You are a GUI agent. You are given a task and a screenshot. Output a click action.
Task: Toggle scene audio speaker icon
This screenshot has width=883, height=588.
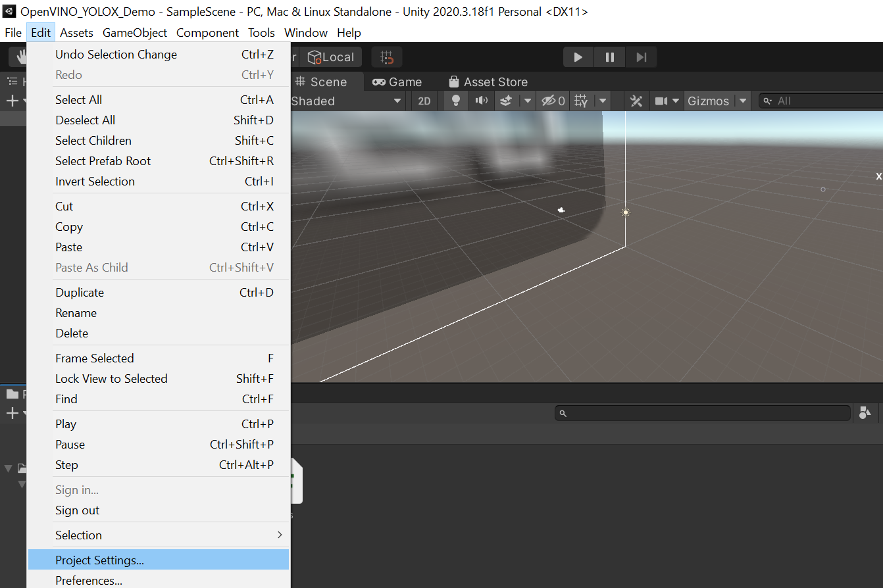(482, 101)
